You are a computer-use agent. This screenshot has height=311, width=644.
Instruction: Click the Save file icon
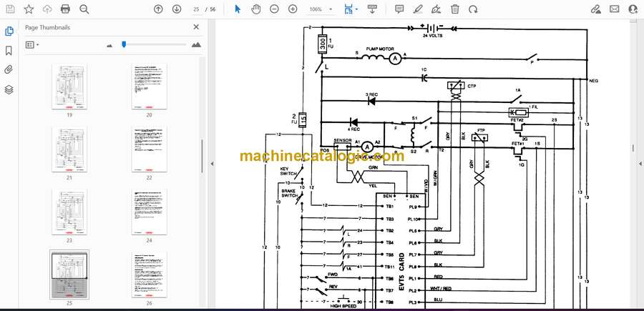10,9
